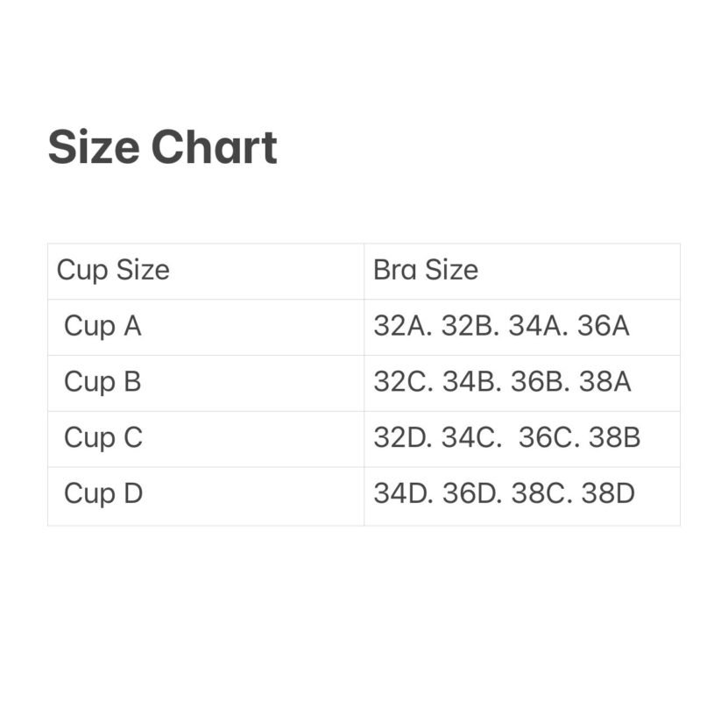Click the Cup A row label
Viewport: 728px width, 701px height.
pos(102,326)
